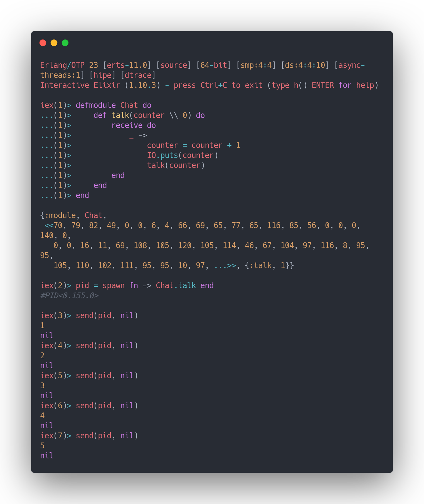Viewport: 424px width, 504px height.
Task: Click the spawn keyword in iex(2)
Action: point(114,286)
